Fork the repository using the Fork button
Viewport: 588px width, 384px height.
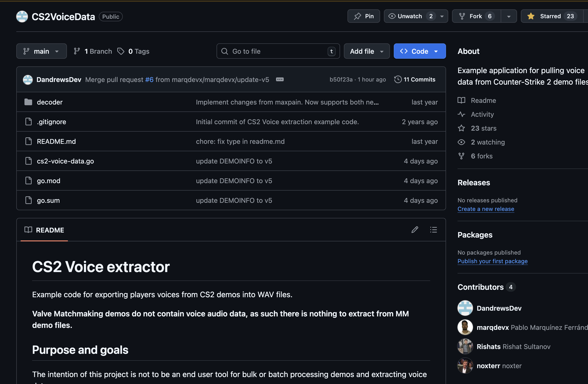click(476, 16)
